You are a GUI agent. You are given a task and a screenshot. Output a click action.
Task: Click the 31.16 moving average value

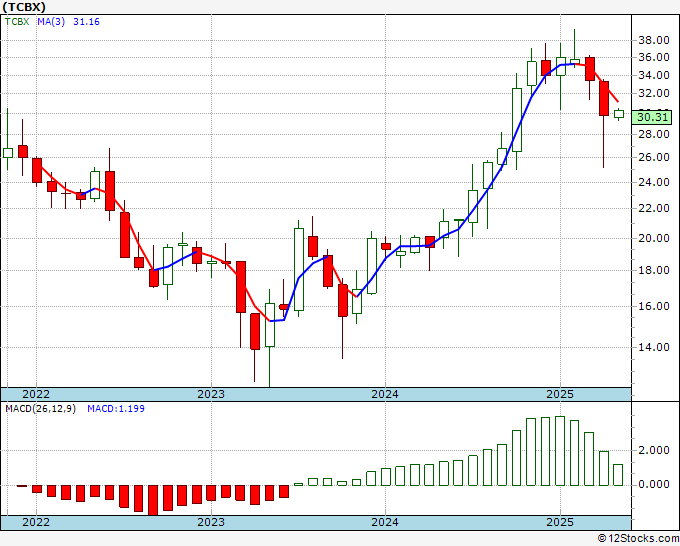[x=86, y=22]
